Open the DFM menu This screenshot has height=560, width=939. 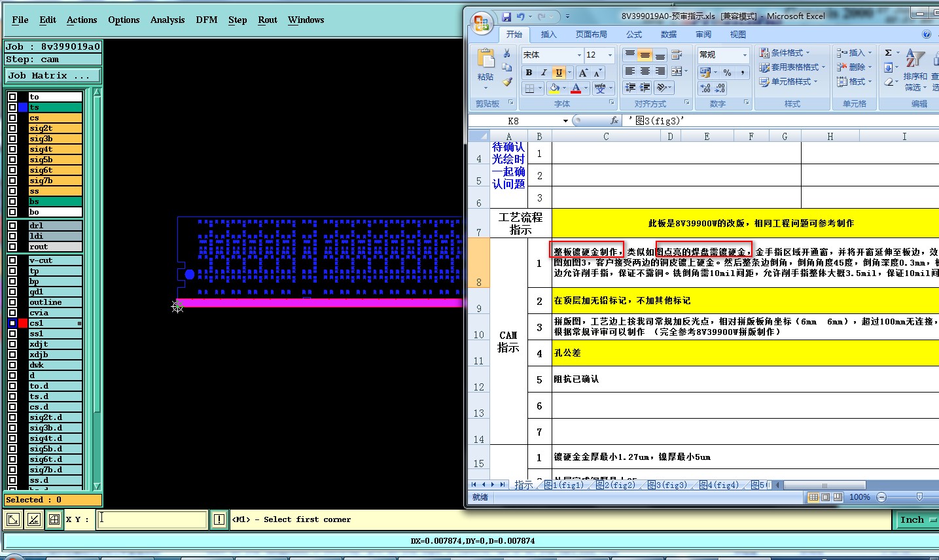click(x=207, y=20)
